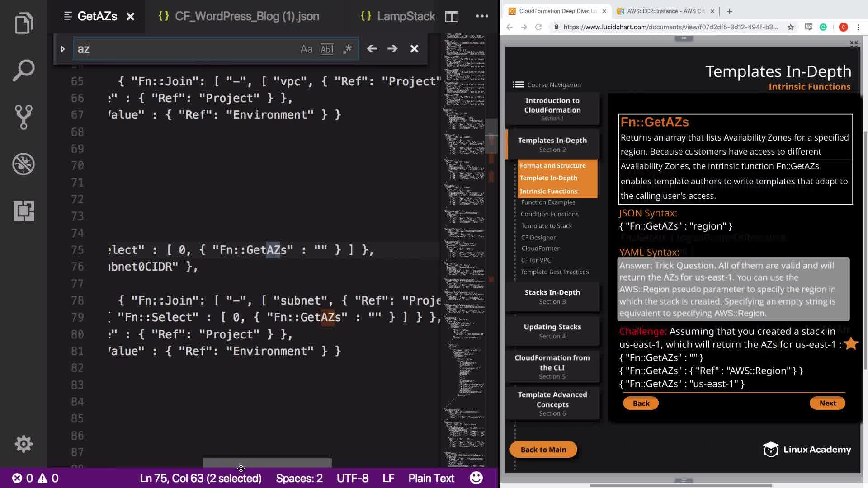Viewport: 868px width, 488px height.
Task: Go to next search match arrow
Action: pos(392,49)
